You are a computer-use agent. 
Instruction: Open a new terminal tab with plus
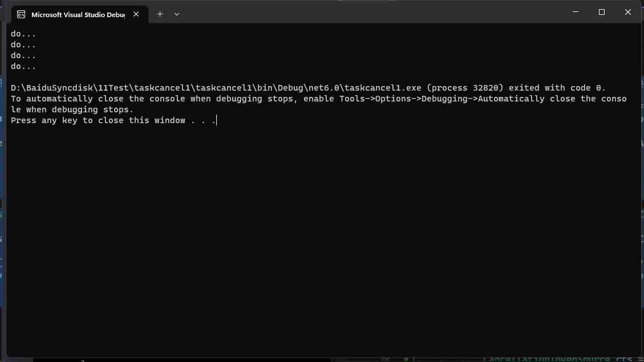(160, 14)
